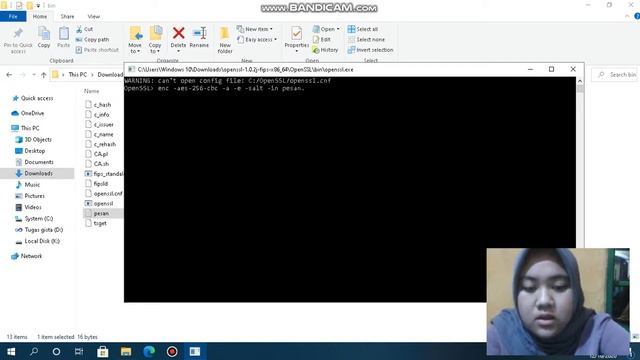Open Videos in navigation pane
The width and height of the screenshot is (640, 360).
[29, 207]
